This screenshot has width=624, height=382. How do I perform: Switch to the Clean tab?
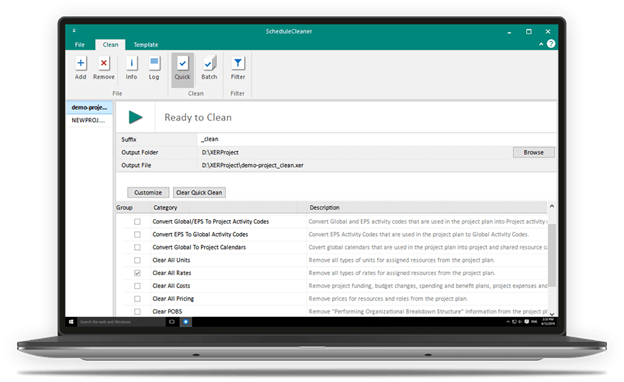[110, 45]
